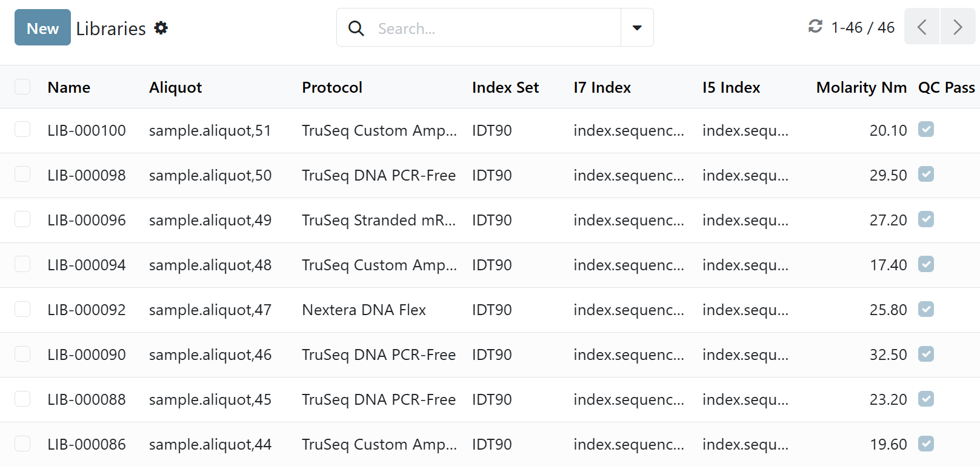This screenshot has height=466, width=980.
Task: Refresh the list with the reload icon
Action: point(815,26)
